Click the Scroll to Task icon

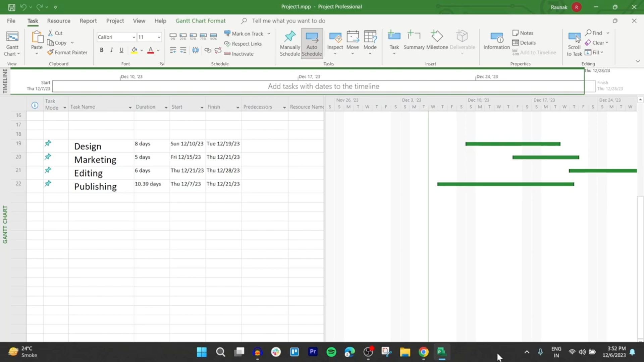coord(574,37)
